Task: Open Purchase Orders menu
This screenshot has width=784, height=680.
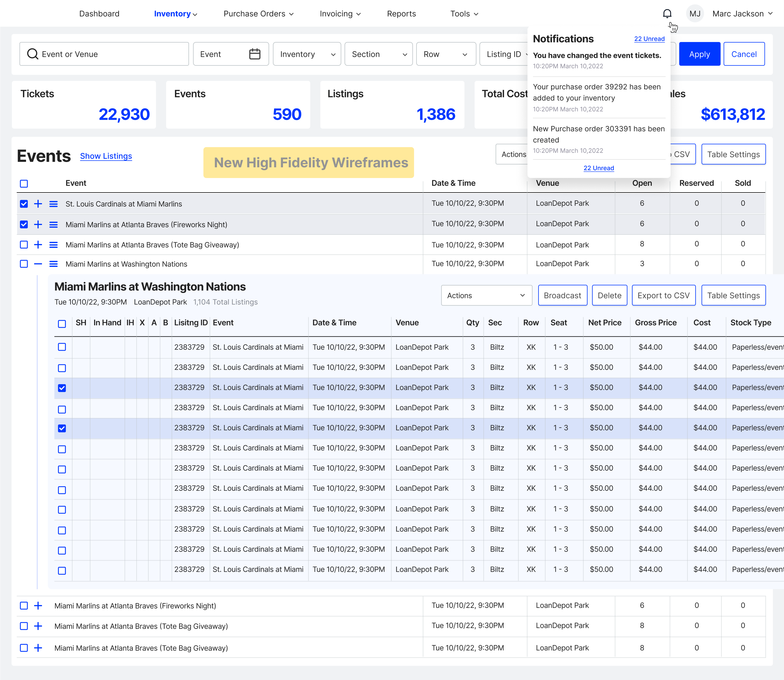Action: pyautogui.click(x=258, y=14)
